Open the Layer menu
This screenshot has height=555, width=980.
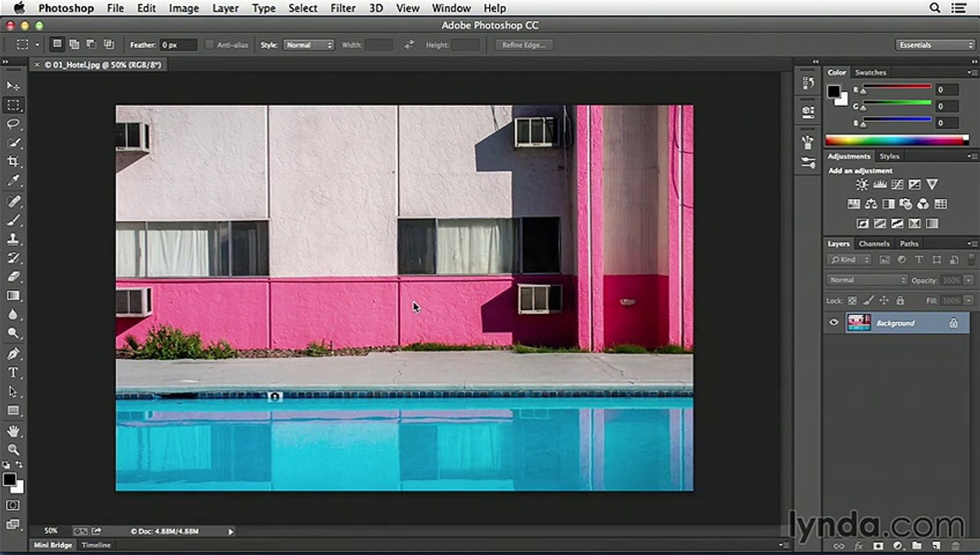pos(225,8)
